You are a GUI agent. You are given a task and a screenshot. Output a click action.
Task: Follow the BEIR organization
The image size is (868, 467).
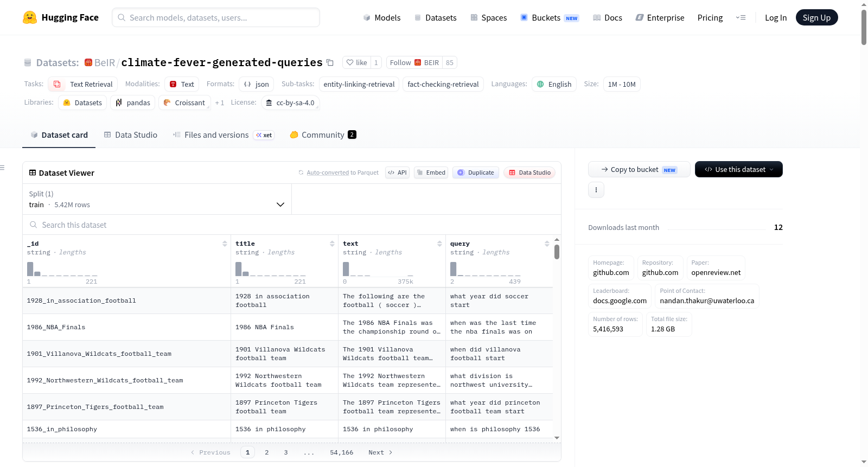[414, 62]
